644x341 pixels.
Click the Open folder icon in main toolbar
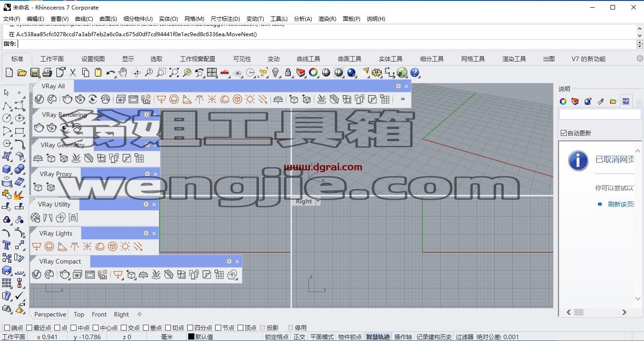click(22, 72)
